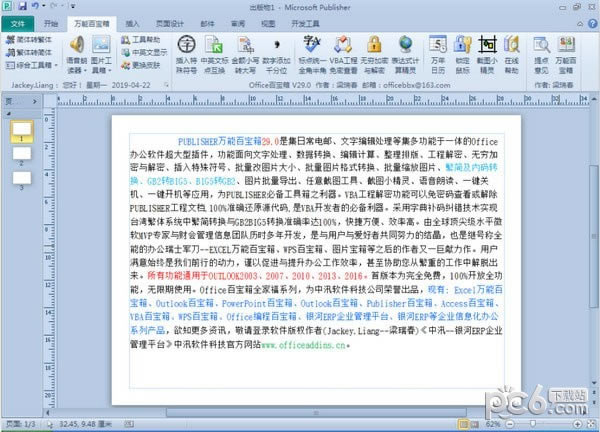
Task: Open the 开发工具 ribbon tab
Action: pos(305,24)
